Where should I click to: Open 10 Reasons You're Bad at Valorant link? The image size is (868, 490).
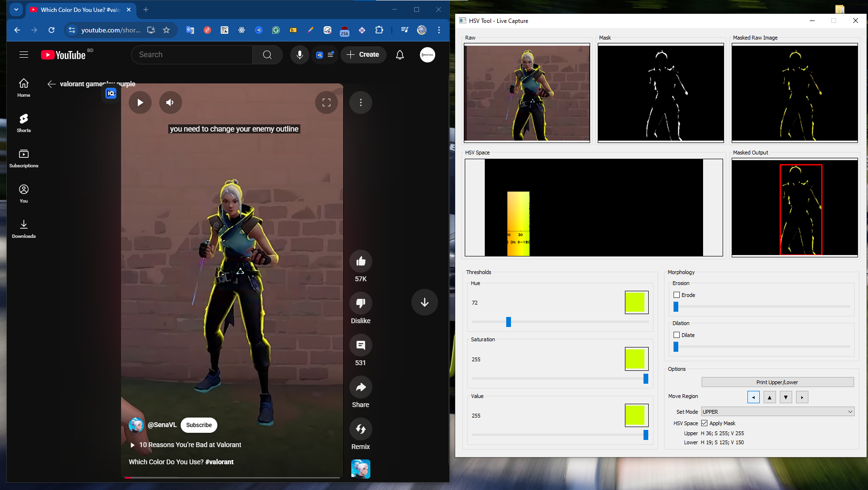[190, 445]
